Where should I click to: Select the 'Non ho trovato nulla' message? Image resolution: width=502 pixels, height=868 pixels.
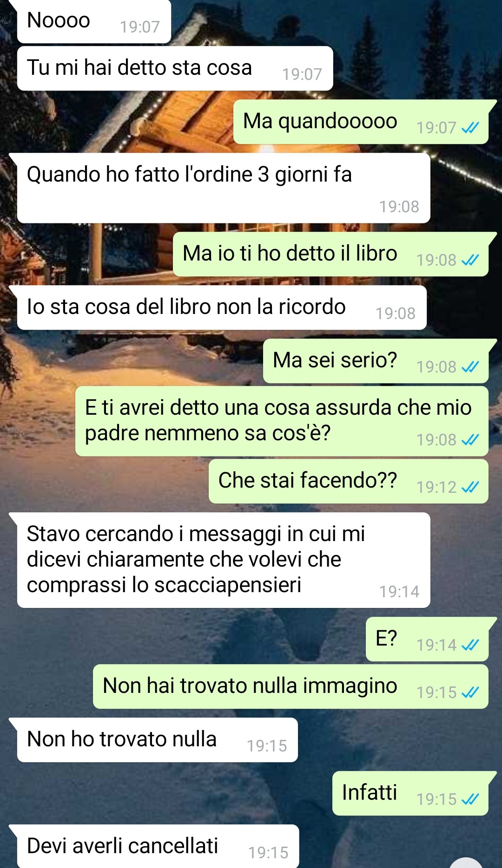pyautogui.click(x=157, y=740)
